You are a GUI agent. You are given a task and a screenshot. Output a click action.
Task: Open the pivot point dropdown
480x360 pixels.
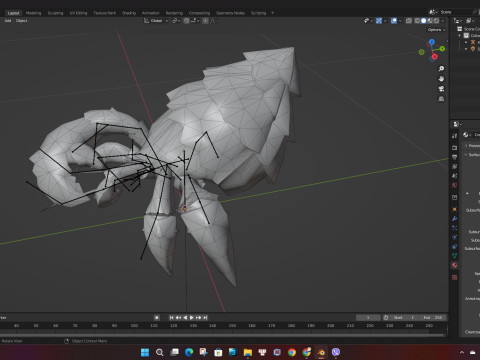(176, 21)
